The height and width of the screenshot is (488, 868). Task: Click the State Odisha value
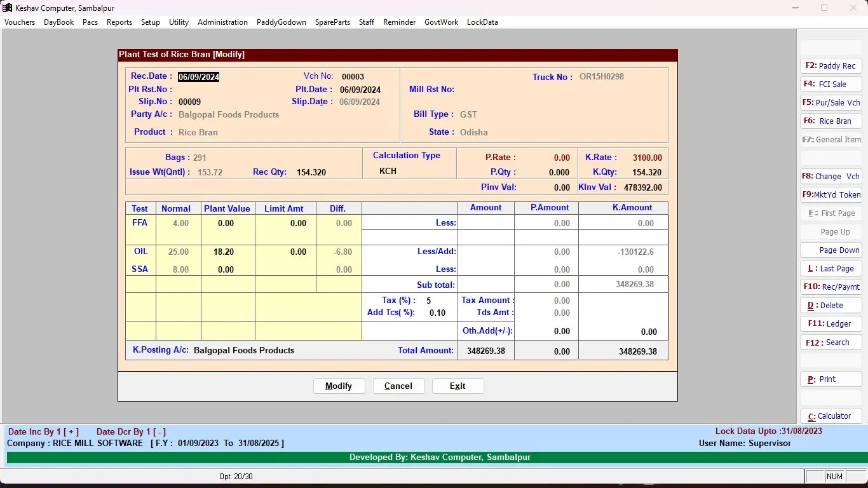click(x=474, y=132)
